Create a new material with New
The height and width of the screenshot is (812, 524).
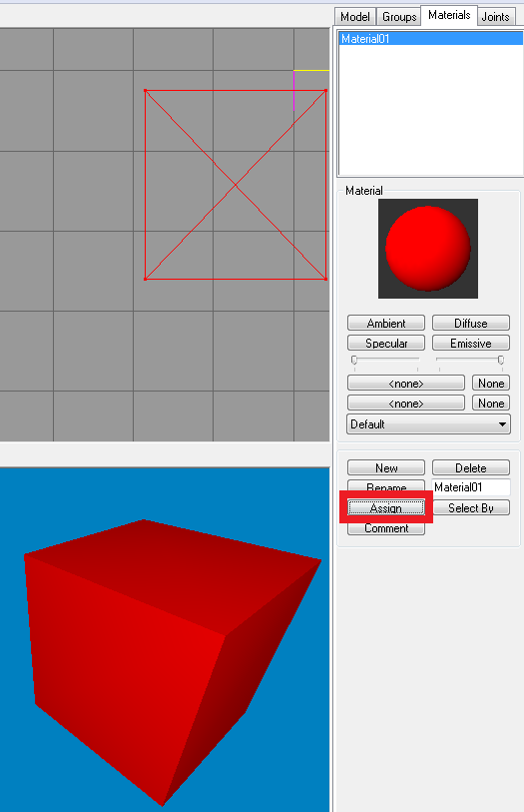pos(386,467)
